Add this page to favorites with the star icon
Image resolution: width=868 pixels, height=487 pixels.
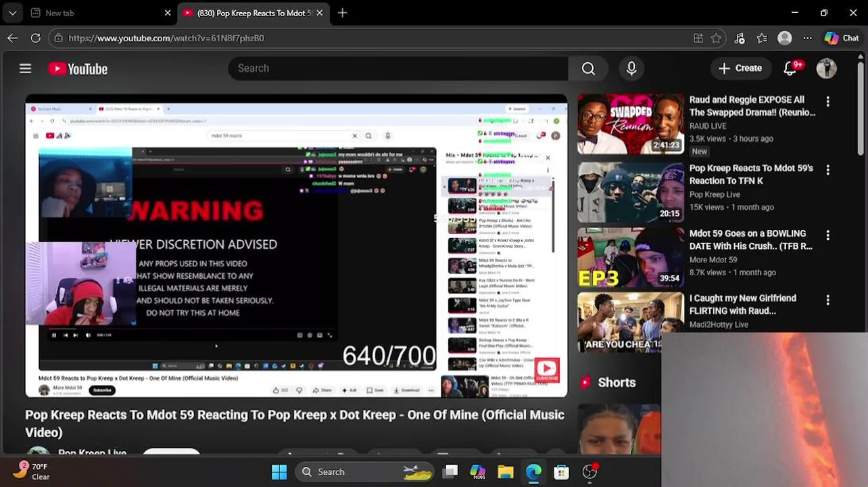click(x=717, y=38)
